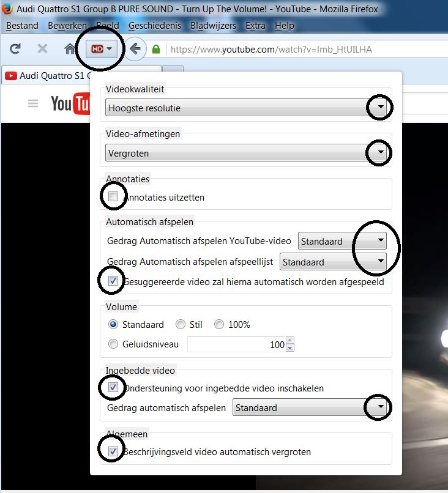
Task: Increase Geluidsniveau with the up spinner
Action: pyautogui.click(x=290, y=340)
